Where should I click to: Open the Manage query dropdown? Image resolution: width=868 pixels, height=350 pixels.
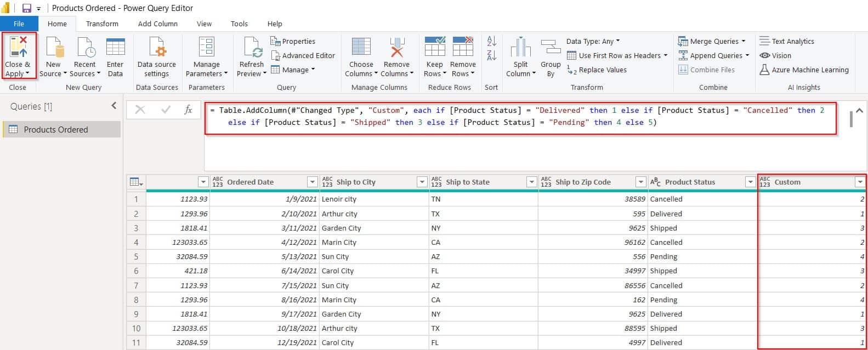(293, 70)
